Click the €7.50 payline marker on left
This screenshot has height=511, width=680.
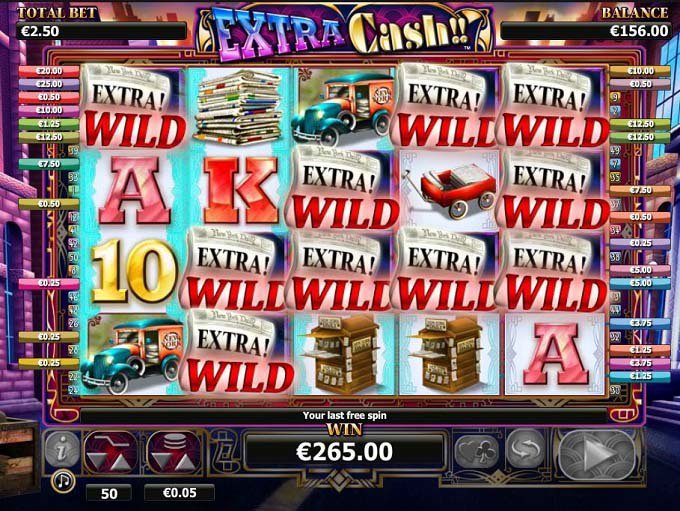click(x=49, y=164)
